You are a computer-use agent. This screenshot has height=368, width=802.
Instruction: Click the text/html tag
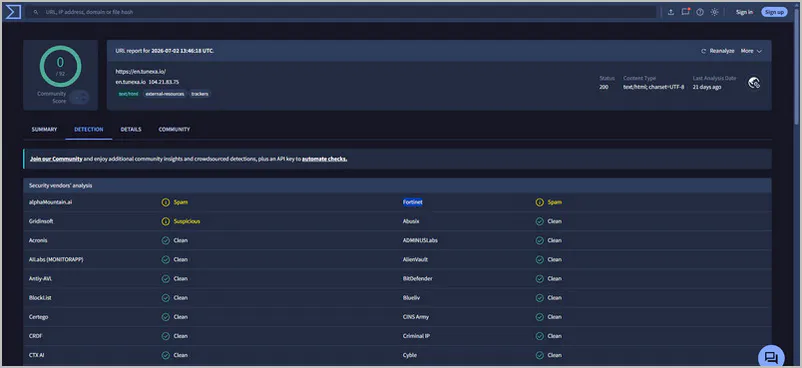click(128, 94)
